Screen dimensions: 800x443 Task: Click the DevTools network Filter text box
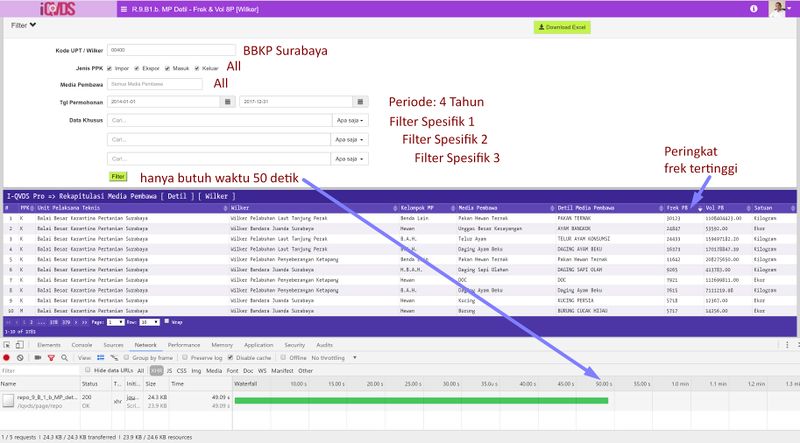point(40,371)
